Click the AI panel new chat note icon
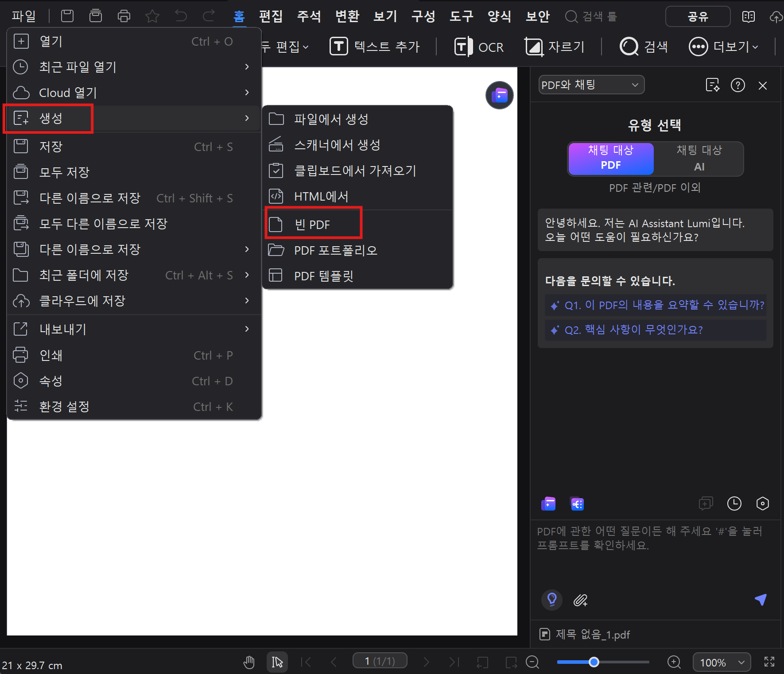Viewport: 784px width, 674px height. [713, 85]
